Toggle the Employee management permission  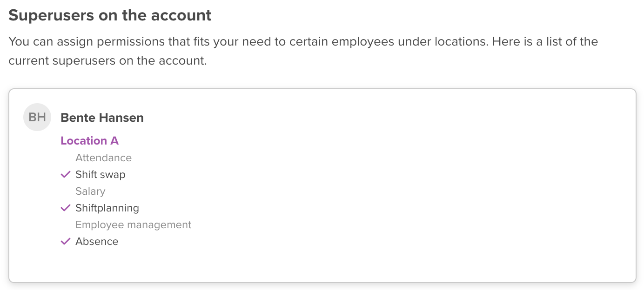pyautogui.click(x=133, y=225)
